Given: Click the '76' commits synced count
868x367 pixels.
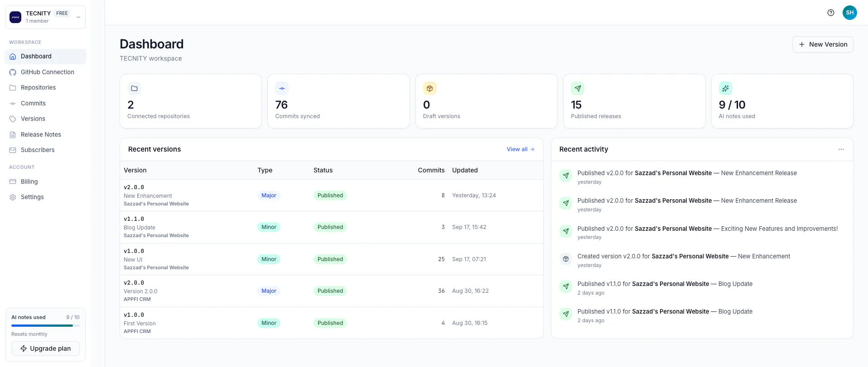Looking at the screenshot, I should click(281, 105).
